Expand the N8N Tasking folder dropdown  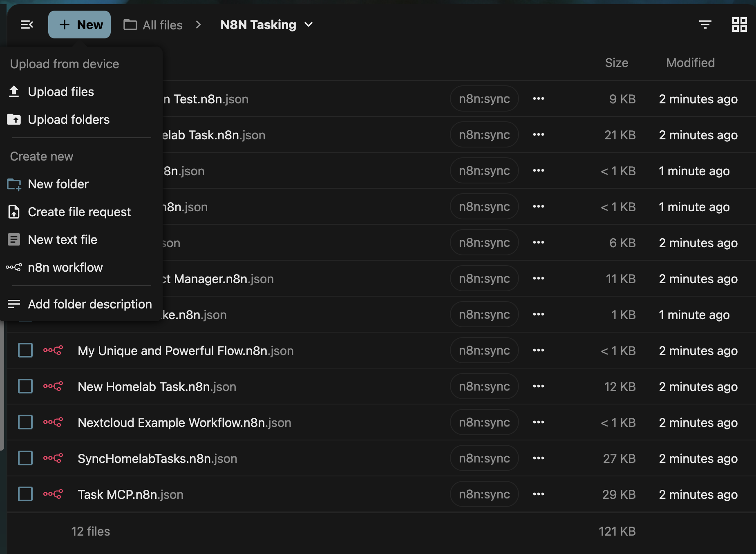coord(266,25)
